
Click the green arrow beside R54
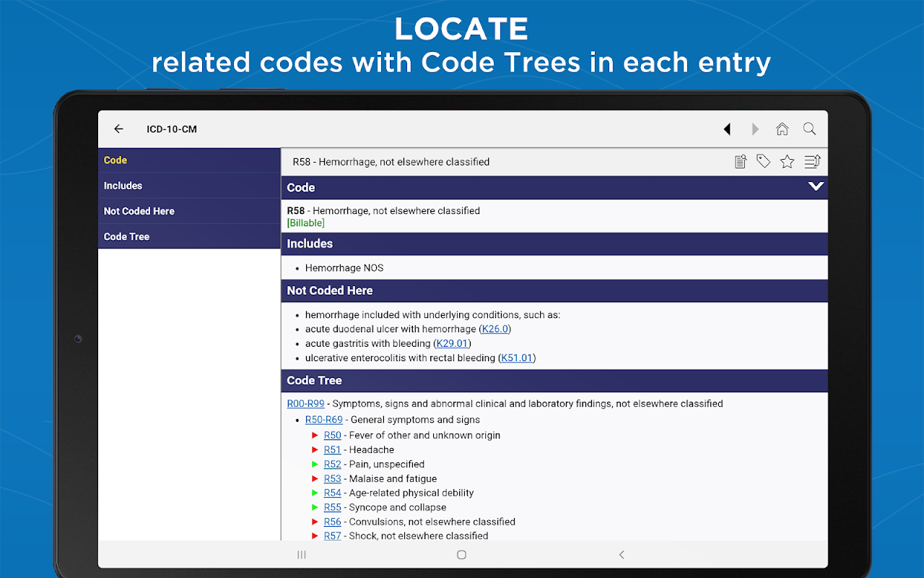(315, 493)
